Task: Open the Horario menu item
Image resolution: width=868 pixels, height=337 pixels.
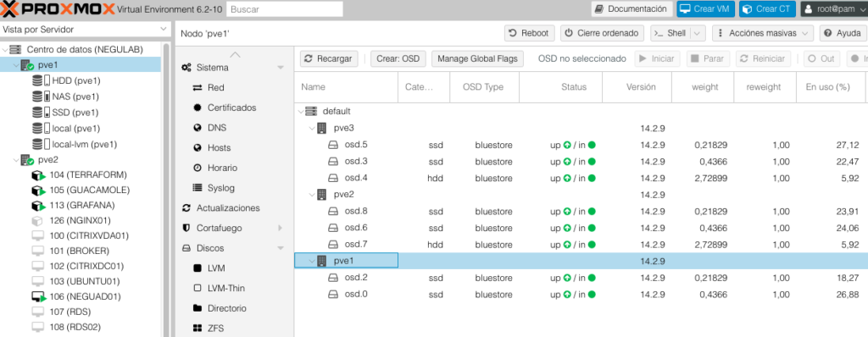Action: point(222,168)
